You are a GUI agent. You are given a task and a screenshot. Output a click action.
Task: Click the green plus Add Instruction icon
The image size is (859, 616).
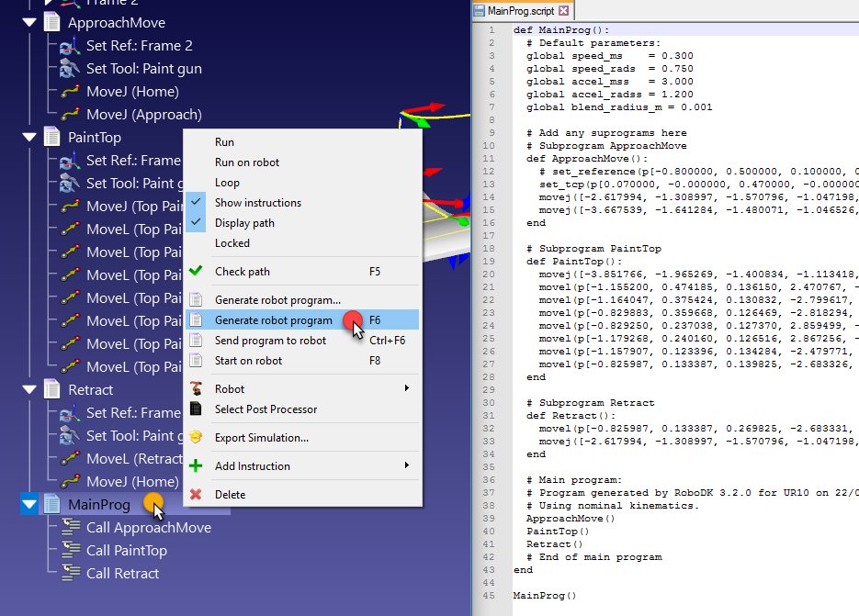(x=196, y=466)
